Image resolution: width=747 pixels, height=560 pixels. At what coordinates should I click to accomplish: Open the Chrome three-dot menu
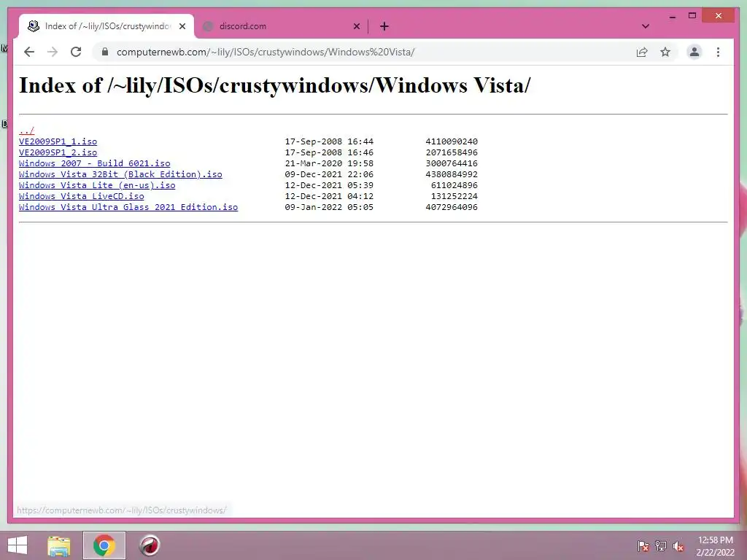718,52
